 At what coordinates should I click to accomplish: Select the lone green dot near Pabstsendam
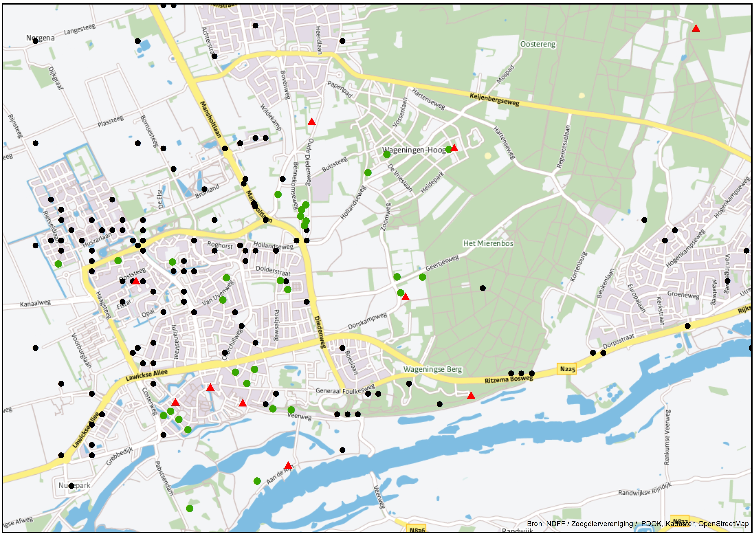[x=190, y=509]
